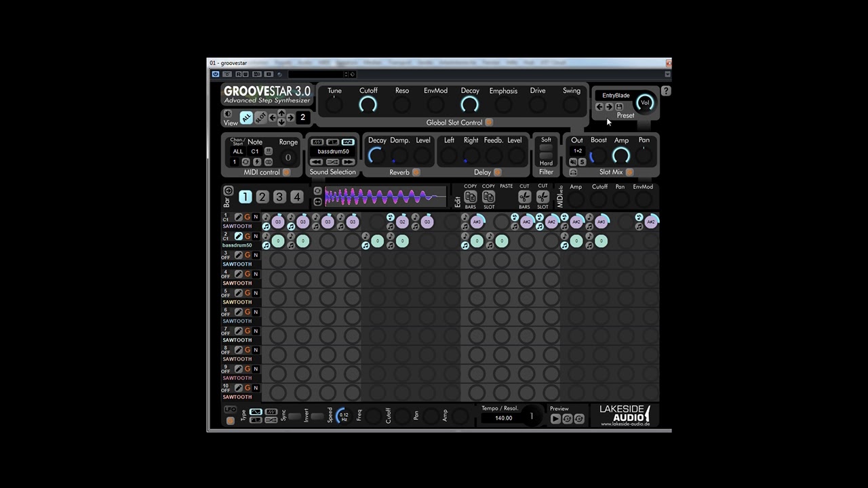Select the SLOT view button
The image size is (868, 488).
[260, 118]
